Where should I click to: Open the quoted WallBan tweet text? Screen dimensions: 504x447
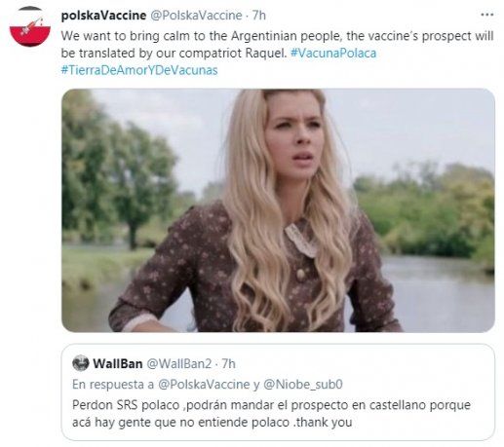pos(271,414)
